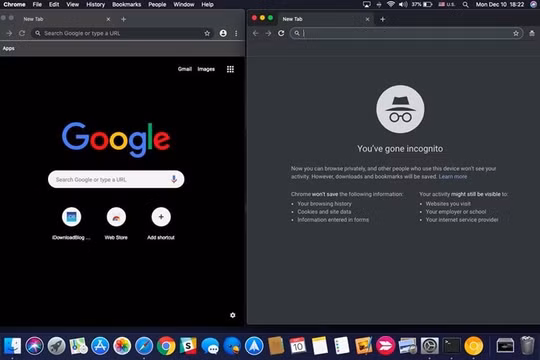Open Chrome from the Dock

[x=166, y=346]
